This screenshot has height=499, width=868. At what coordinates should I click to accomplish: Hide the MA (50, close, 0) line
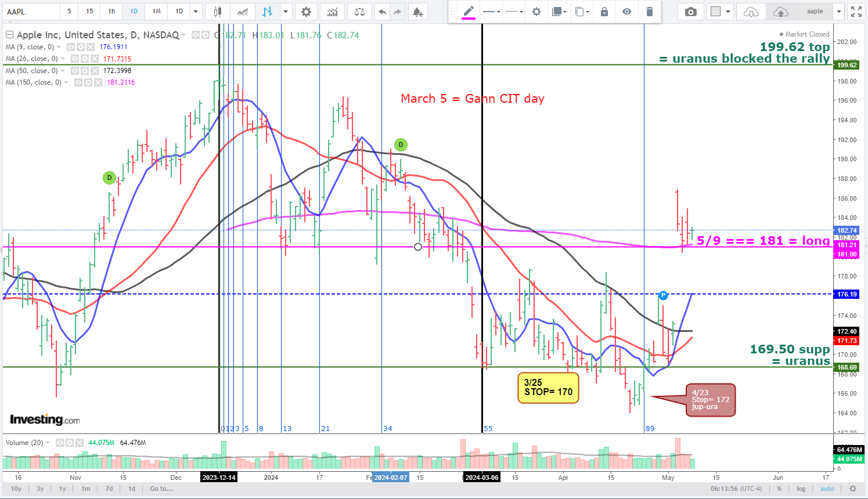[x=75, y=71]
